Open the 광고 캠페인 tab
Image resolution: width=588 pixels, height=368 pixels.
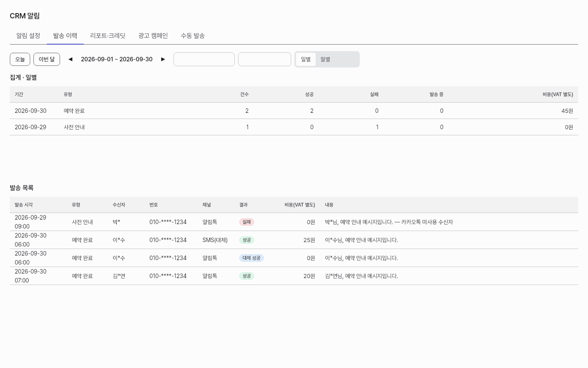click(153, 36)
